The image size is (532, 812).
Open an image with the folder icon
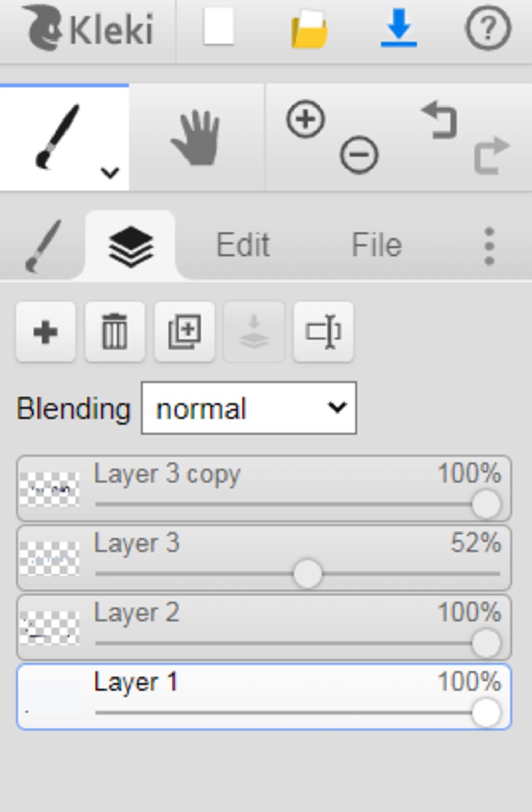point(310,29)
